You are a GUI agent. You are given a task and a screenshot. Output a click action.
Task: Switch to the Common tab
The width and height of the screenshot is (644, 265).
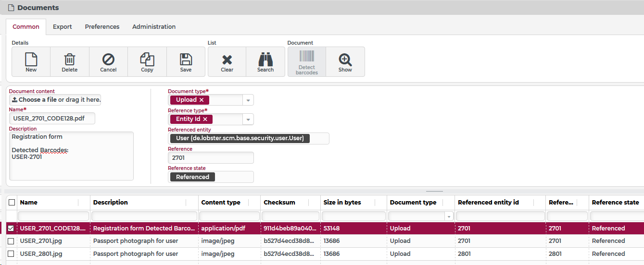pos(26,27)
